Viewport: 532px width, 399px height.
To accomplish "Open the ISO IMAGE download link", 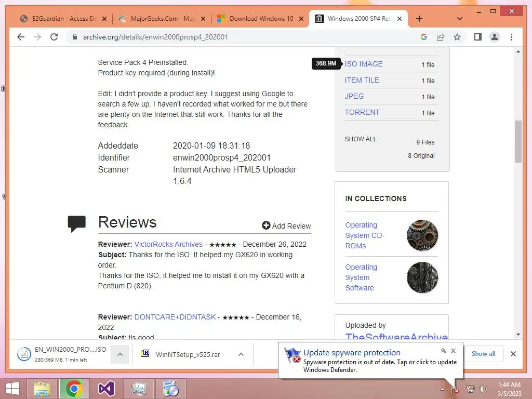I will [363, 64].
